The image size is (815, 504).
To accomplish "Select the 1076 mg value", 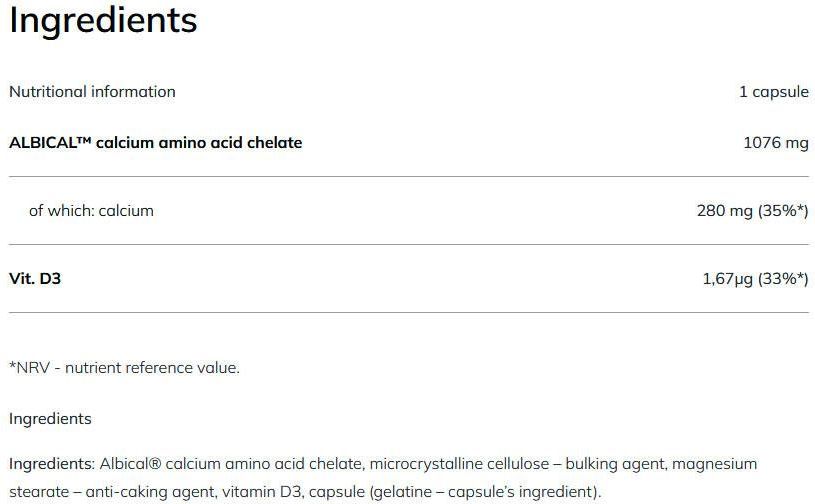I will click(775, 143).
